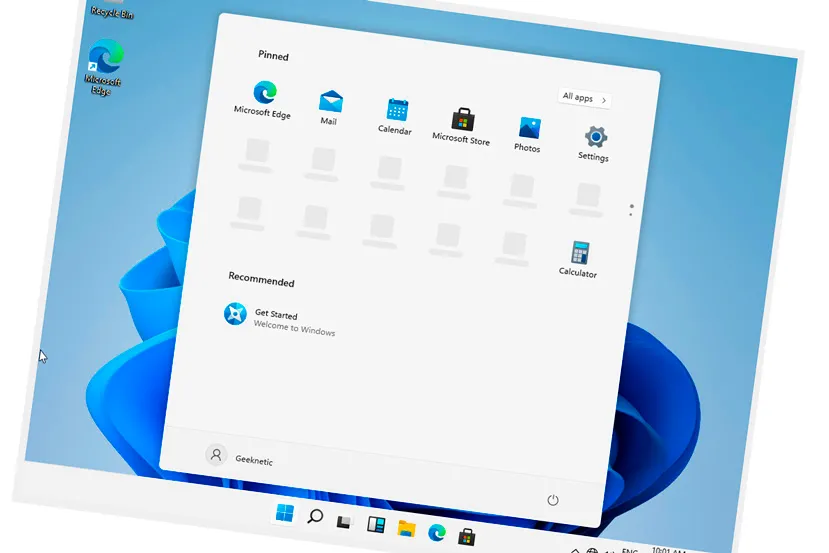Viewport: 829px width, 553px height.
Task: Launch the pinned Calendar app
Action: [x=396, y=116]
